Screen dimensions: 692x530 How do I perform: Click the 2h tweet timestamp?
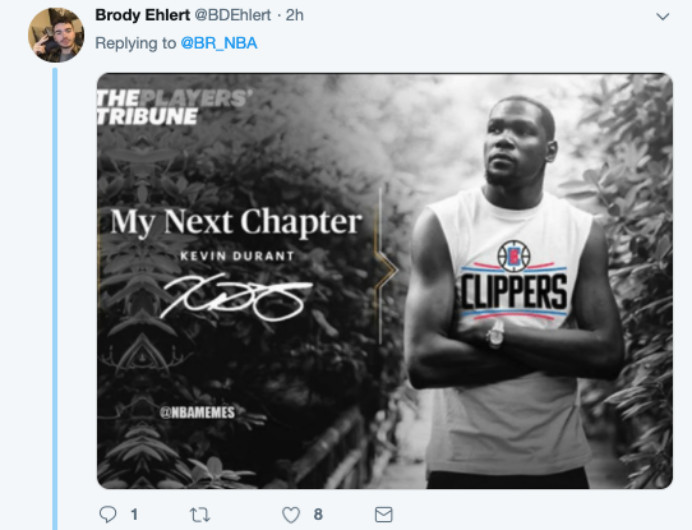click(295, 15)
